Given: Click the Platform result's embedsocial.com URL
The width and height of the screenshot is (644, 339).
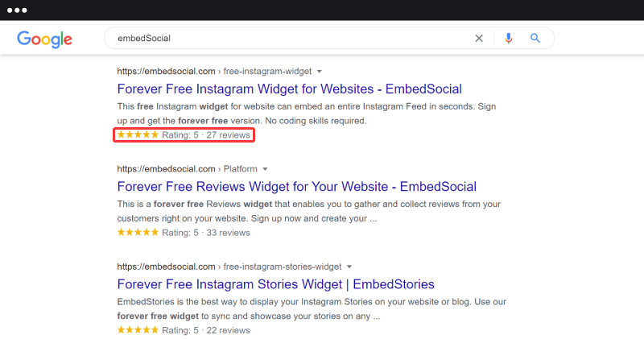Looking at the screenshot, I should coord(167,169).
